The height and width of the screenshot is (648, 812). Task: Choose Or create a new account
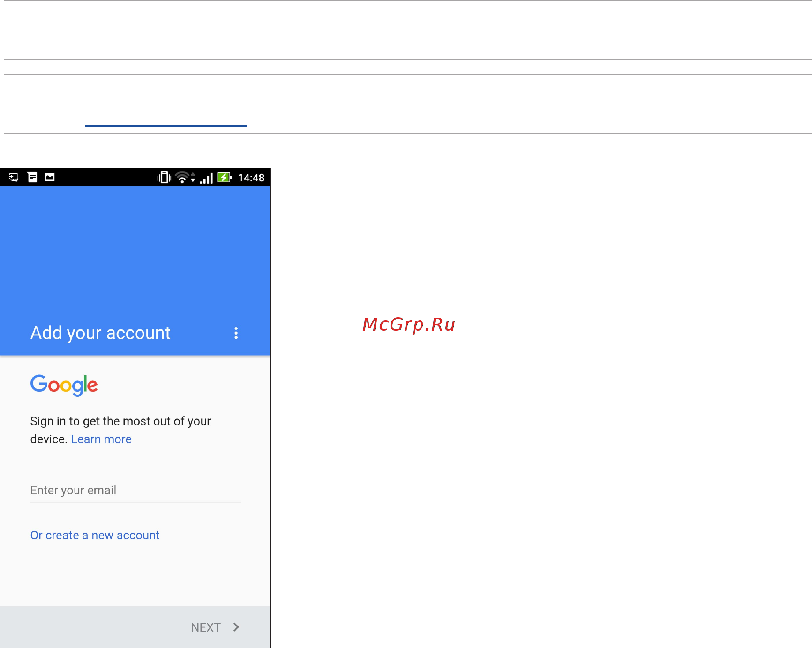[95, 535]
